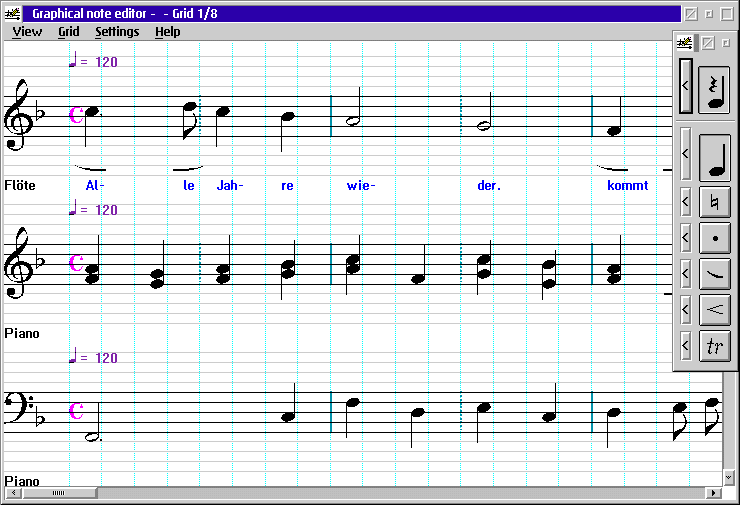Viewport: 740px width, 505px height.
Task: Click the treble Piano common time signature
Action: (x=76, y=263)
